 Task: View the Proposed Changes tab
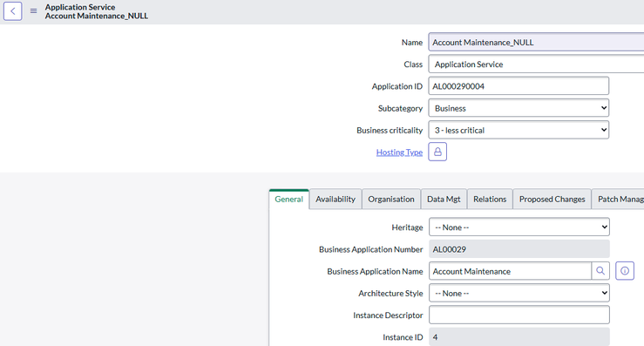coord(552,199)
